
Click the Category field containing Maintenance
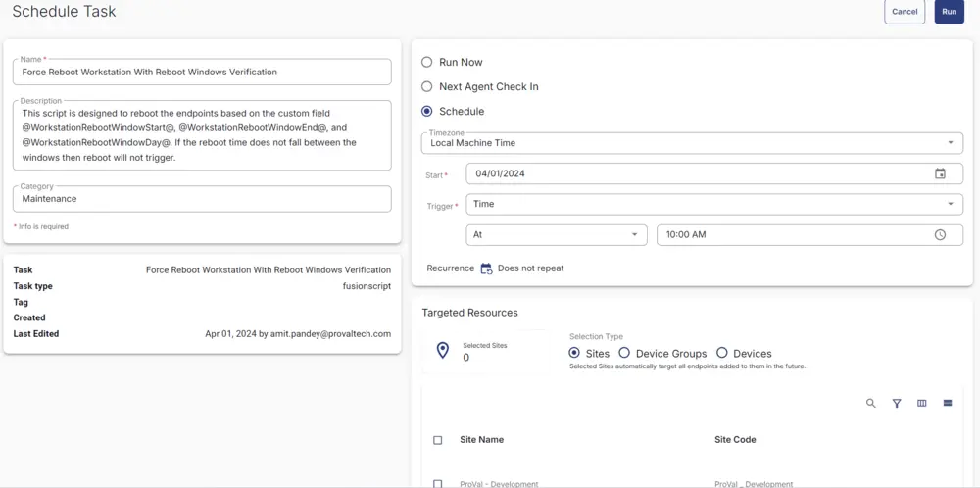(202, 199)
